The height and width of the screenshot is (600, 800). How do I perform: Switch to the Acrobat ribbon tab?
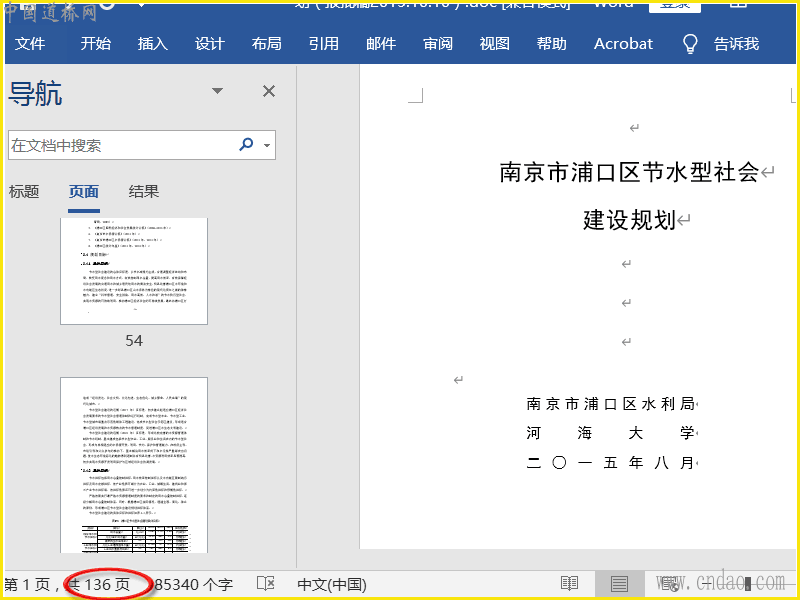[623, 44]
